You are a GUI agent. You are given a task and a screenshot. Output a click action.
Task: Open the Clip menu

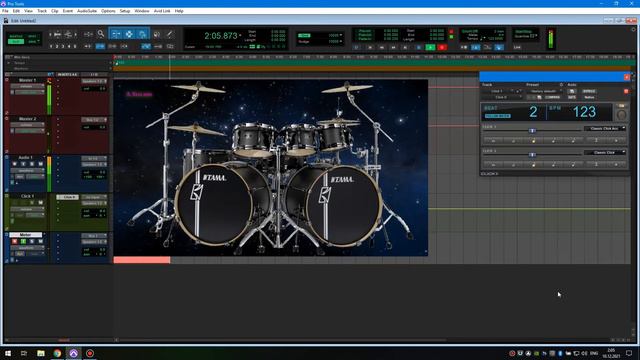click(55, 11)
